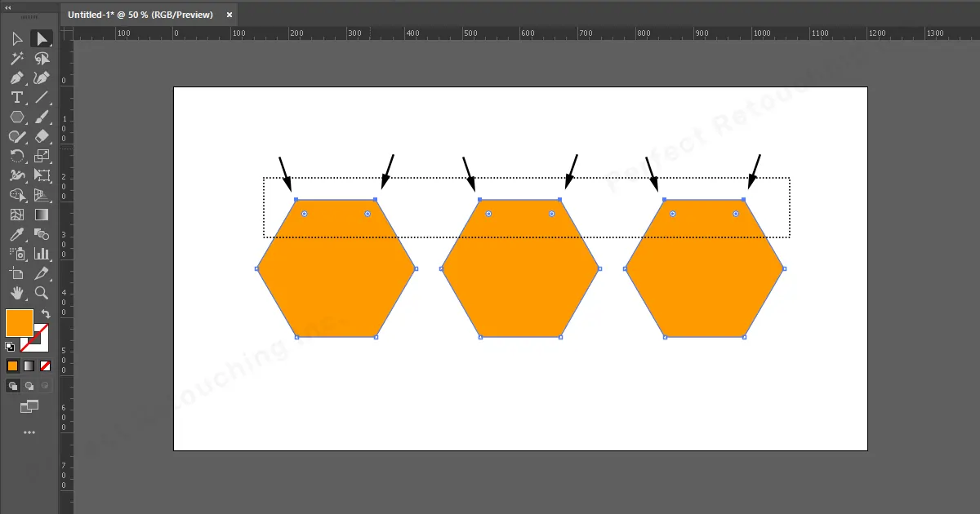Select the Pen tool
This screenshot has height=514, width=980.
tap(18, 78)
